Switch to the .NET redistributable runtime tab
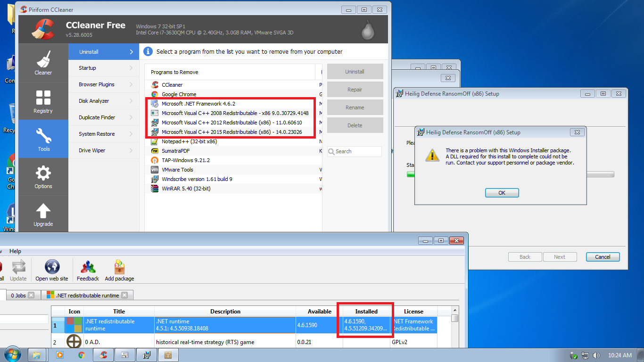The height and width of the screenshot is (362, 644). tap(87, 296)
